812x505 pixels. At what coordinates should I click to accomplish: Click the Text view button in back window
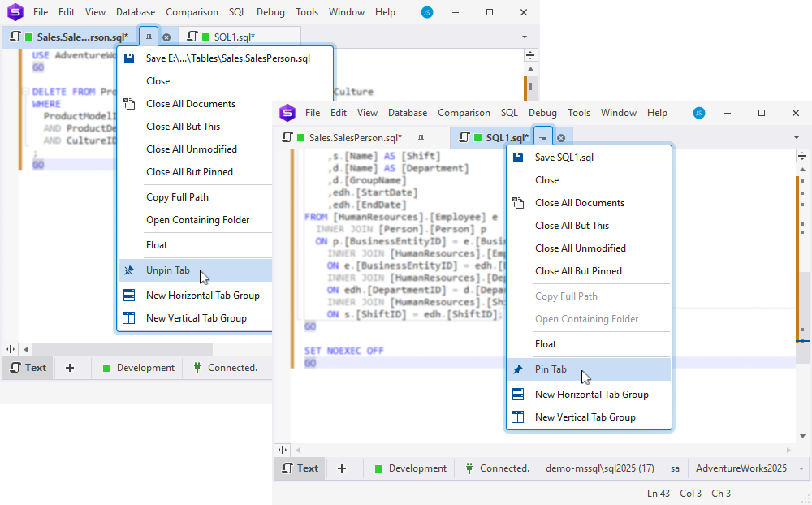tap(28, 368)
